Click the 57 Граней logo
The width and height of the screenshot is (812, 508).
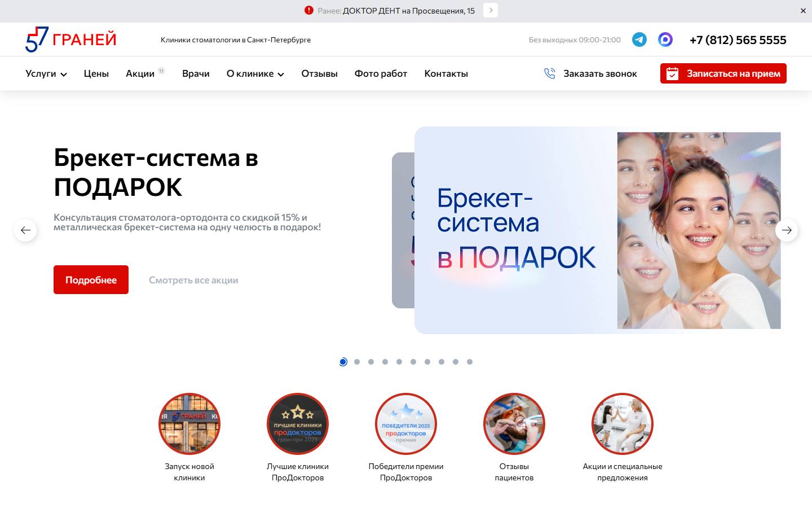71,40
